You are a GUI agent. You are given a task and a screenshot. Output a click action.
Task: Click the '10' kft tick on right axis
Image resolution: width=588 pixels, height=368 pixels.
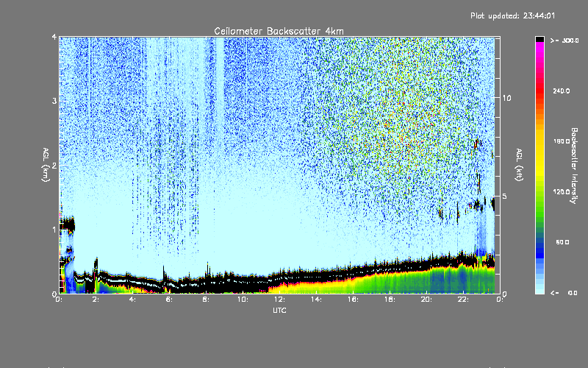click(506, 98)
